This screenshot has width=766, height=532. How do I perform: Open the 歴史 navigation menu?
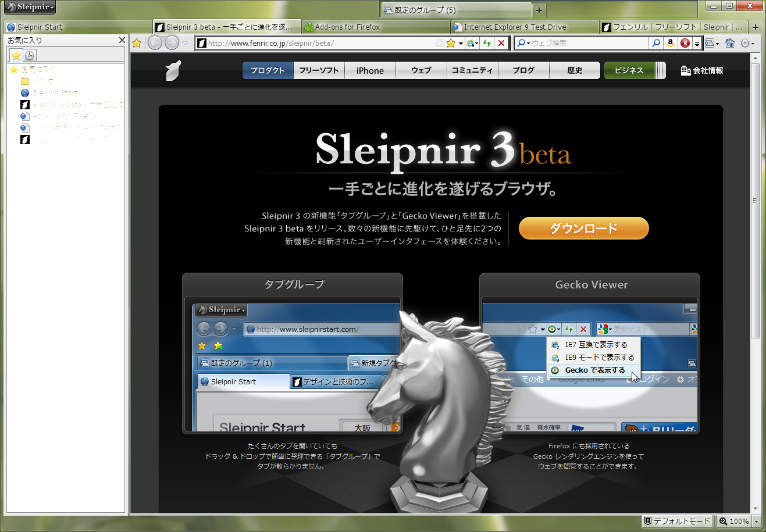click(575, 70)
